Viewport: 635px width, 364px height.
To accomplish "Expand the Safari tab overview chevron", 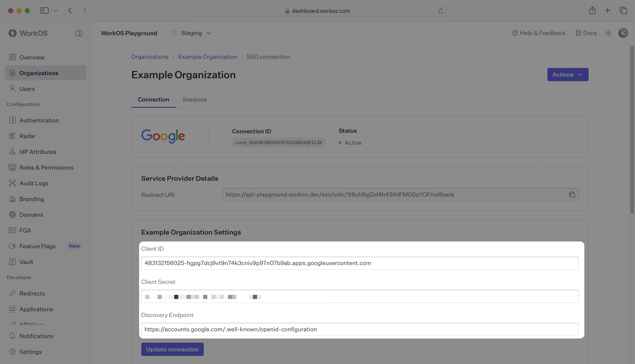I will pyautogui.click(x=56, y=11).
